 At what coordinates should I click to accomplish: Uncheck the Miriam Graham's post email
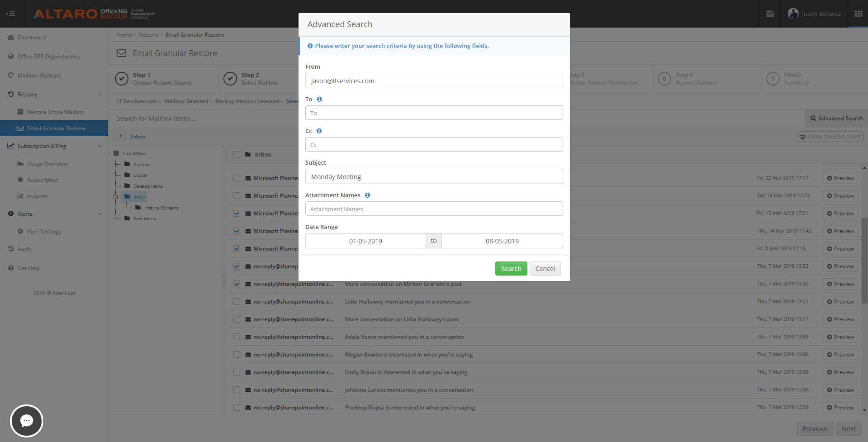[237, 284]
